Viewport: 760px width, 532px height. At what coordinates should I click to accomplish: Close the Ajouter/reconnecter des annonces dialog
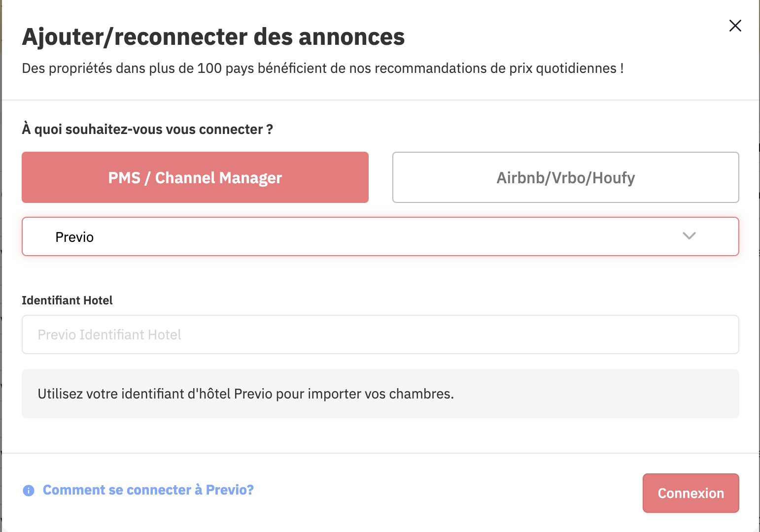tap(735, 26)
